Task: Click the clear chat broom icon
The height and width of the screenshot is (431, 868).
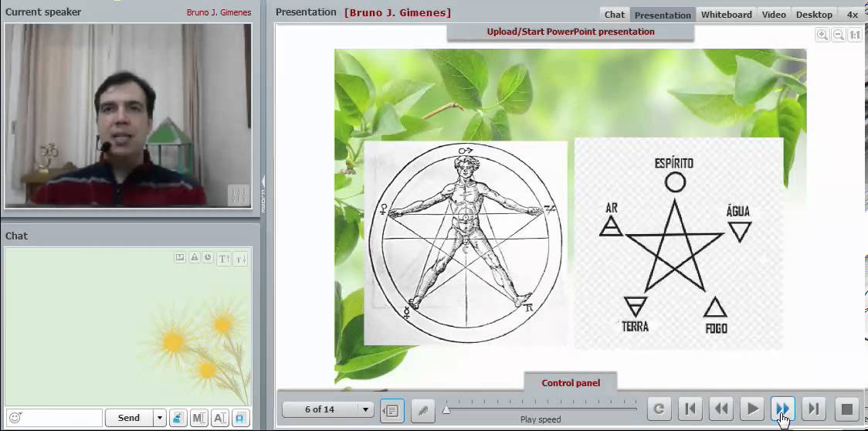Action: 178,418
